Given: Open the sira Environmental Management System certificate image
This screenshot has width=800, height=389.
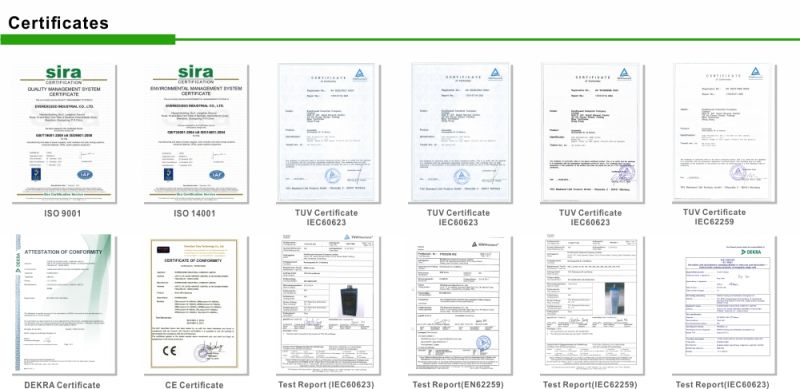Looking at the screenshot, I should [x=196, y=133].
